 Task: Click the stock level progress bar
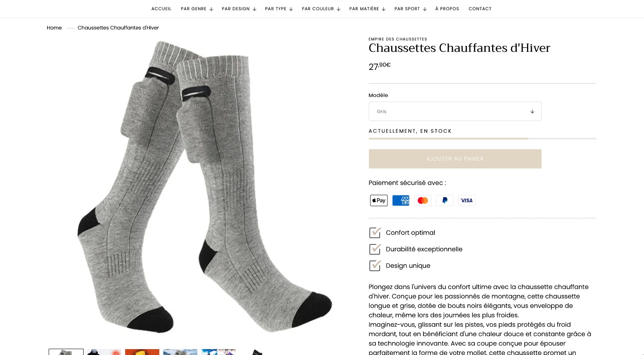pos(482,139)
